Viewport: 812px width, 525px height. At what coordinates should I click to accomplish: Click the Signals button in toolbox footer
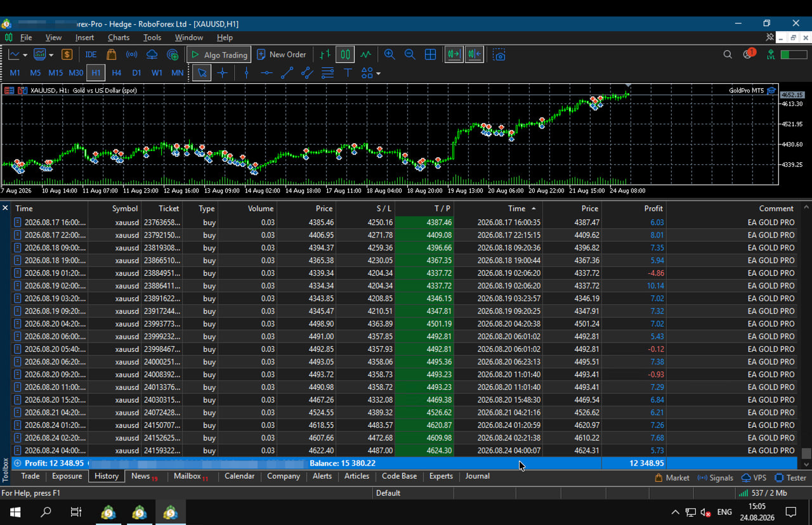tap(715, 477)
